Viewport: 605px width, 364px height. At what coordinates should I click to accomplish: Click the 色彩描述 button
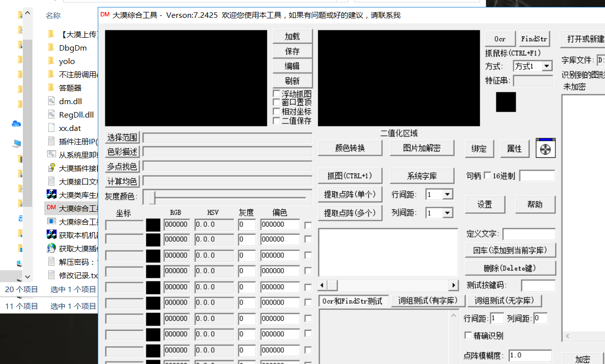click(x=123, y=152)
